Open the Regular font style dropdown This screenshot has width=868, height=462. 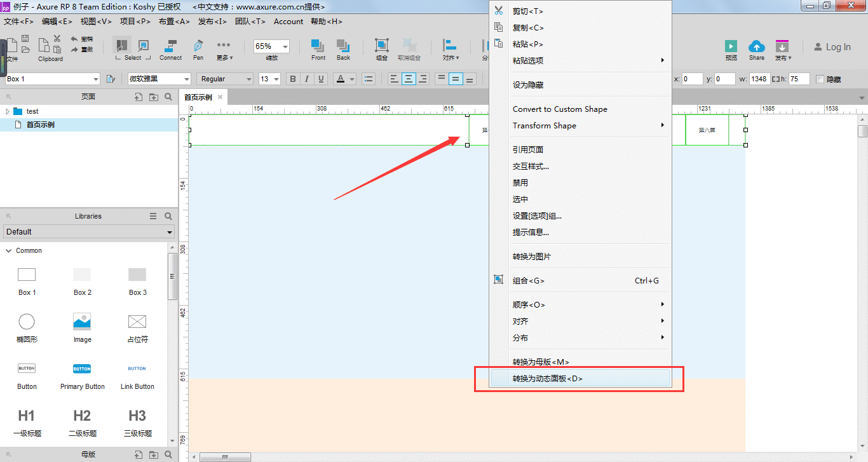pyautogui.click(x=248, y=79)
